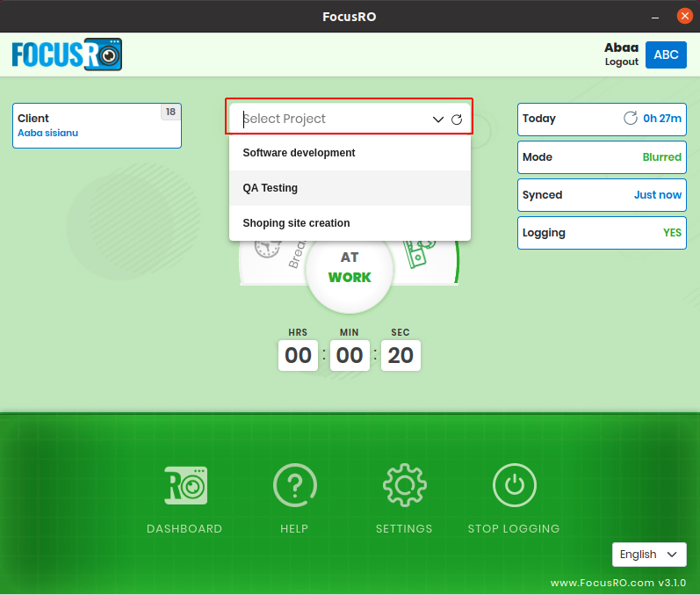Click the DASHBOARD label
The width and height of the screenshot is (700, 595).
point(184,528)
